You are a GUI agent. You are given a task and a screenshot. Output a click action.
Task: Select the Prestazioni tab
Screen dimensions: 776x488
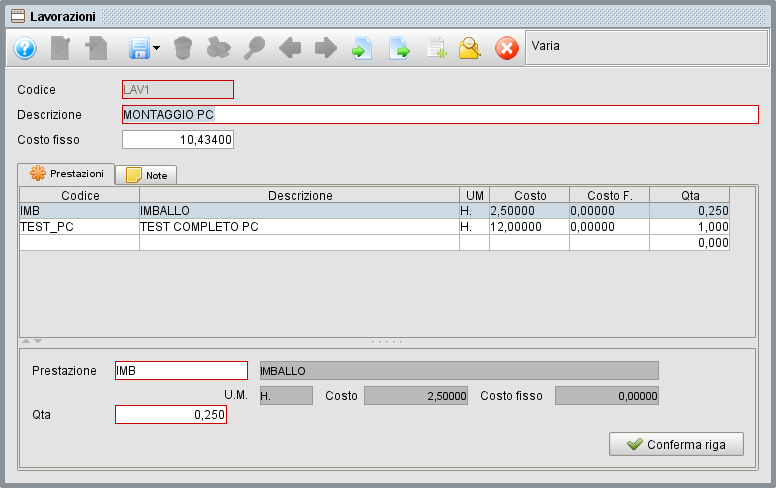pos(67,174)
